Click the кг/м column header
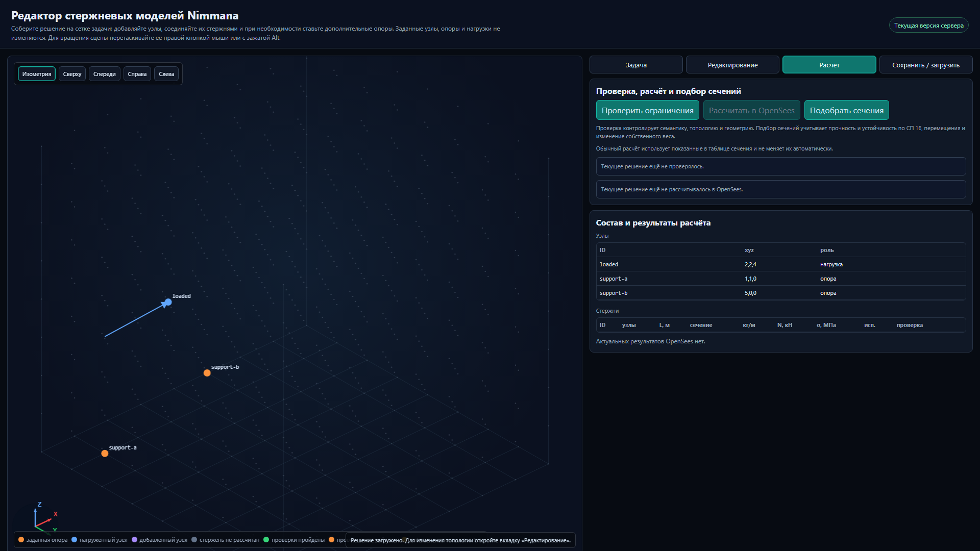The image size is (980, 551). 749,325
